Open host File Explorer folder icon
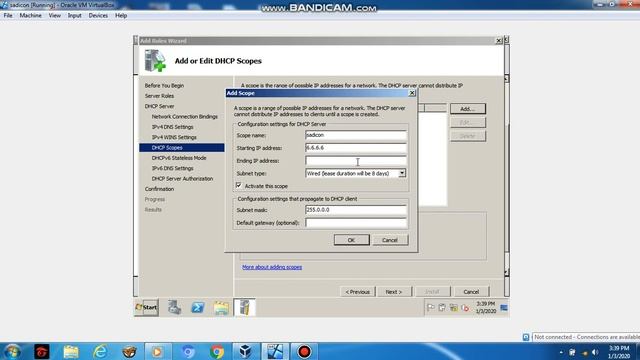The image size is (640, 360). pyautogui.click(x=71, y=351)
